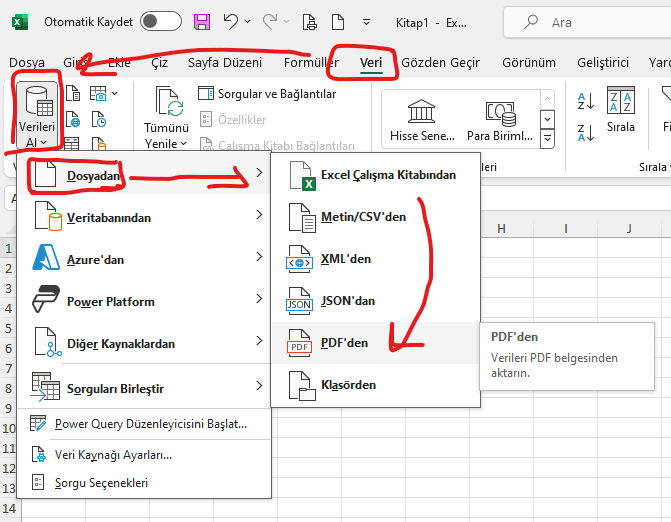Select row 14 header

(9, 508)
